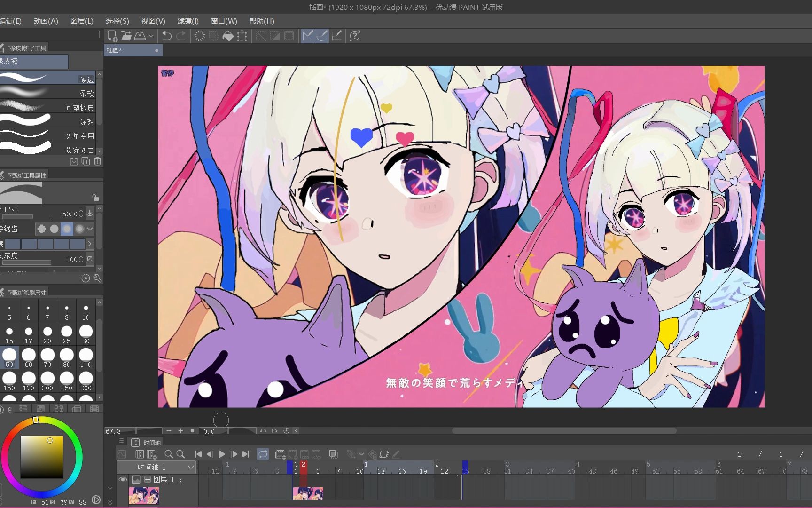Reset tool properties to default icon
This screenshot has height=508, width=812.
pos(86,278)
